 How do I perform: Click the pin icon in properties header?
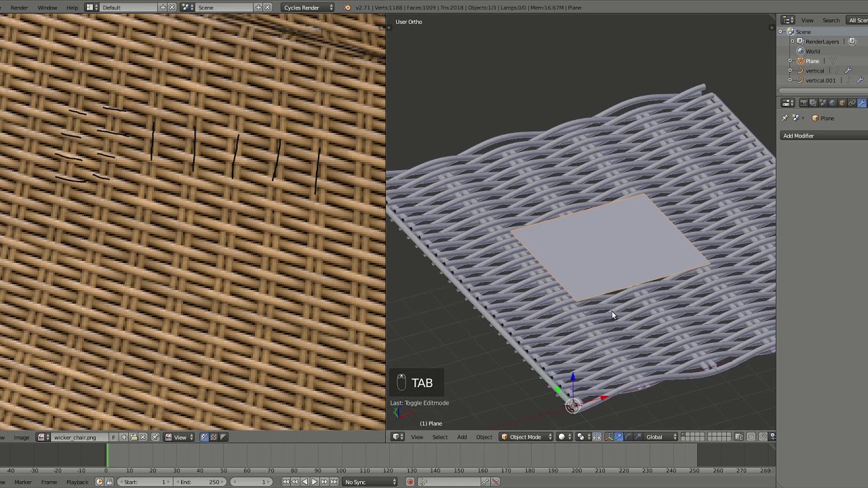[785, 118]
